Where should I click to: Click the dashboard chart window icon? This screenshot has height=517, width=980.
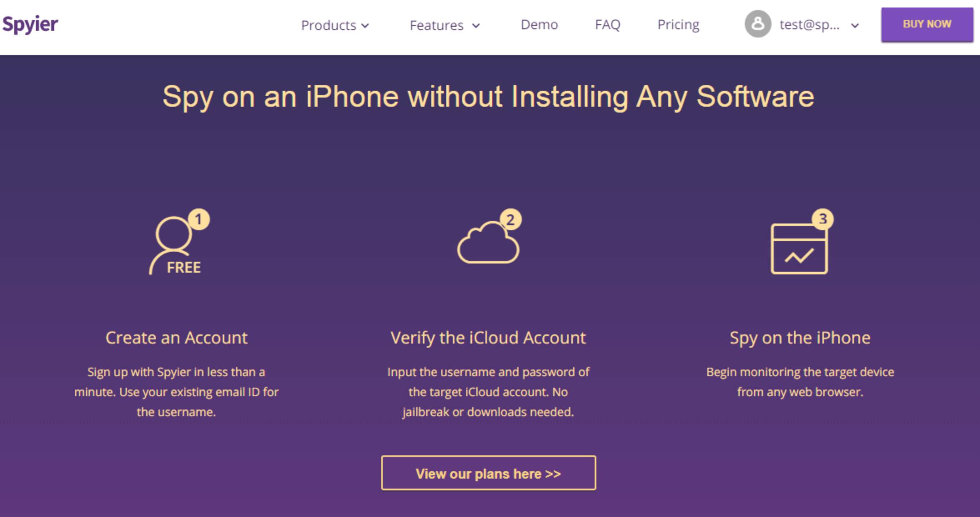(802, 241)
